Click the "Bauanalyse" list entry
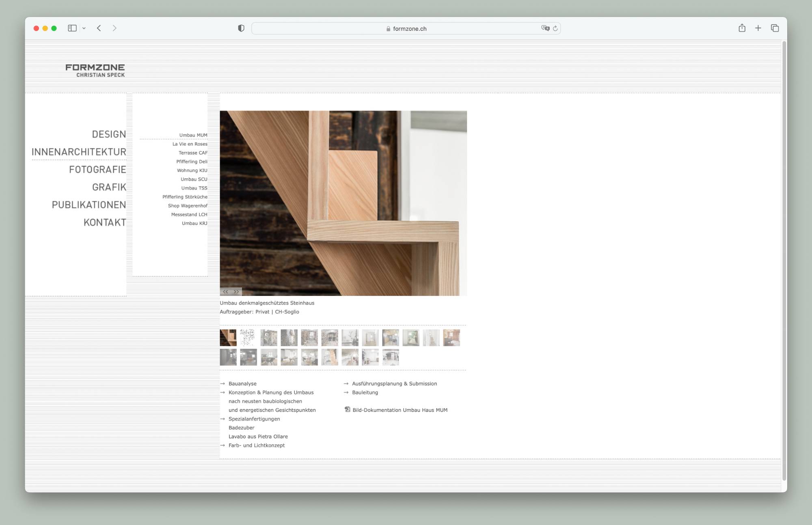The height and width of the screenshot is (525, 812). [x=242, y=384]
